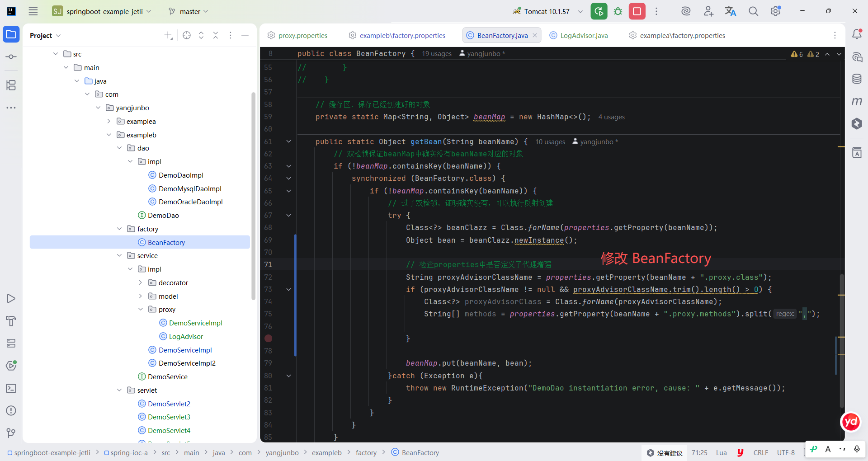Click the editor vertical scrollbar

(842, 341)
